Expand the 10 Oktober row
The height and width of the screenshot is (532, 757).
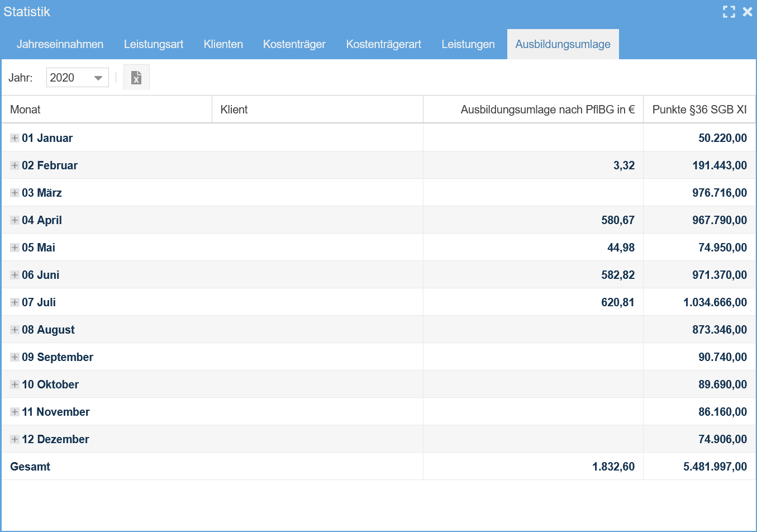(13, 384)
